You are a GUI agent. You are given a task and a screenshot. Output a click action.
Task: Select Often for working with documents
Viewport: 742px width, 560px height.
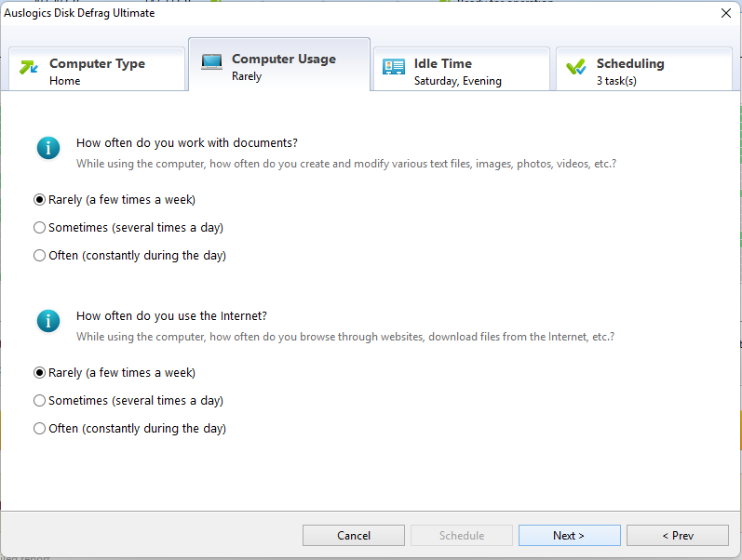point(40,255)
